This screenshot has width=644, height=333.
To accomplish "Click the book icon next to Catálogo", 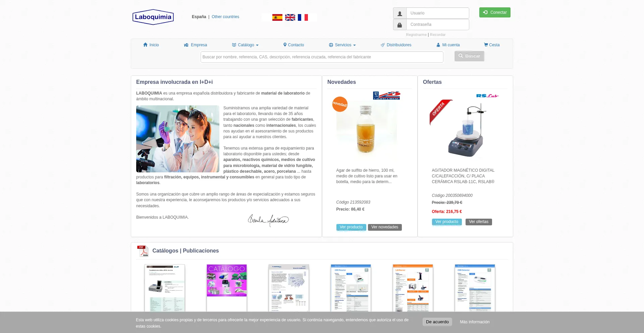I will [234, 45].
